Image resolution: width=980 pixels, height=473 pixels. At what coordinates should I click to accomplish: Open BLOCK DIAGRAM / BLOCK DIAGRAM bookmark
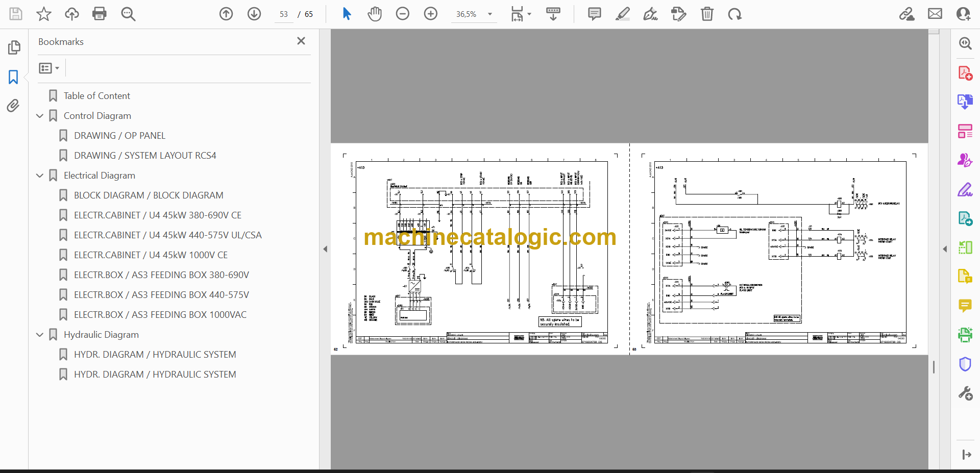click(149, 195)
